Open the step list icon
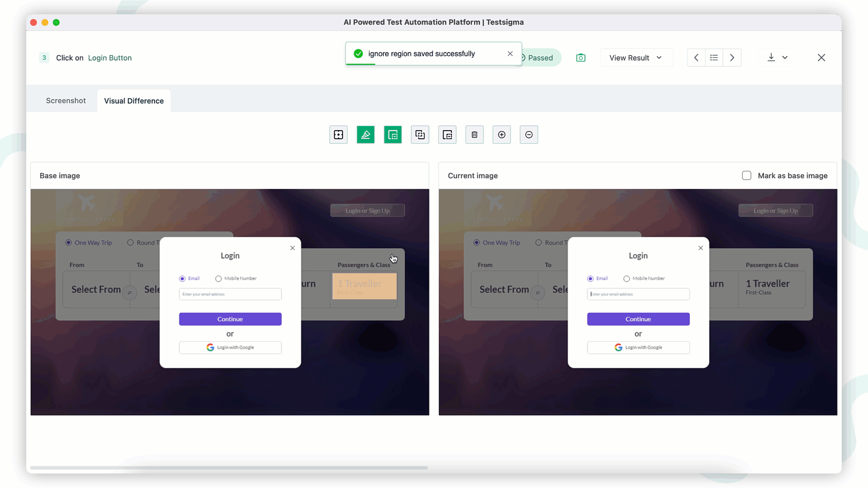 (x=714, y=58)
